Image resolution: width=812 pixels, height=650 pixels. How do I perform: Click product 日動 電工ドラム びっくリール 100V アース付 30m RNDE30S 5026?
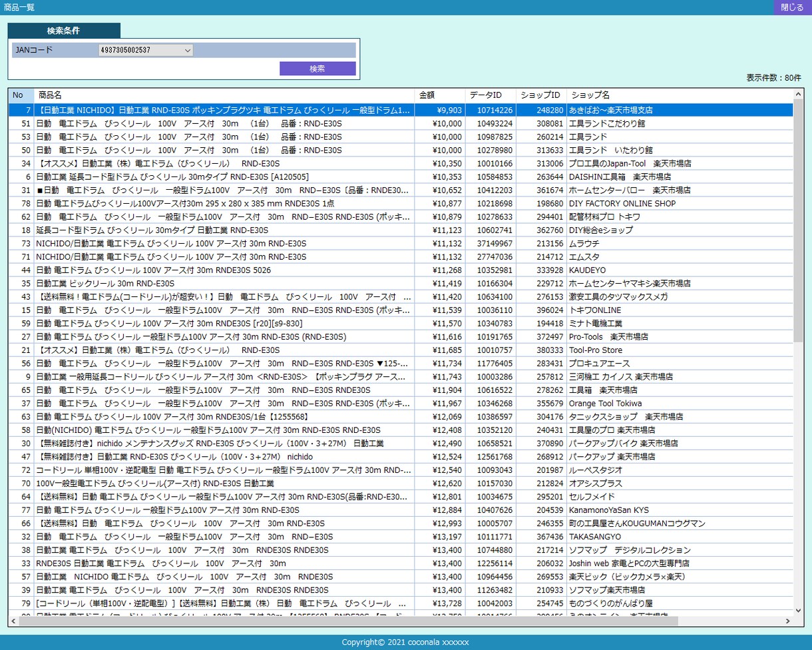pyautogui.click(x=154, y=270)
